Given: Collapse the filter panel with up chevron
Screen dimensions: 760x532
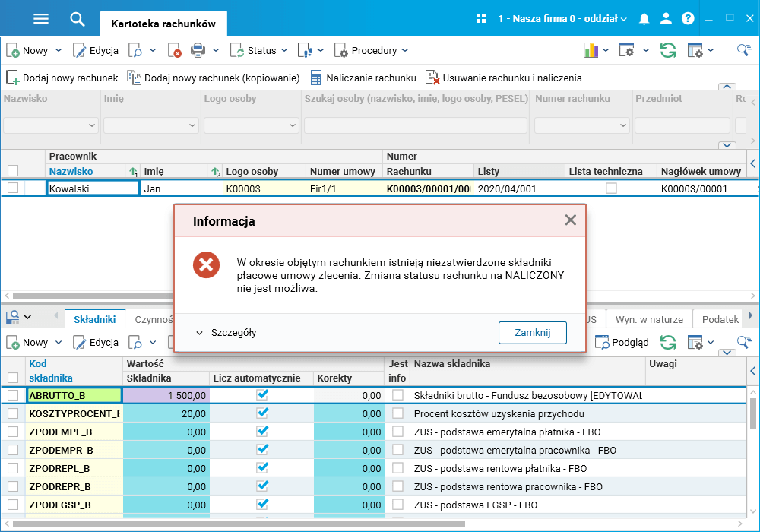Looking at the screenshot, I should pyautogui.click(x=727, y=87).
